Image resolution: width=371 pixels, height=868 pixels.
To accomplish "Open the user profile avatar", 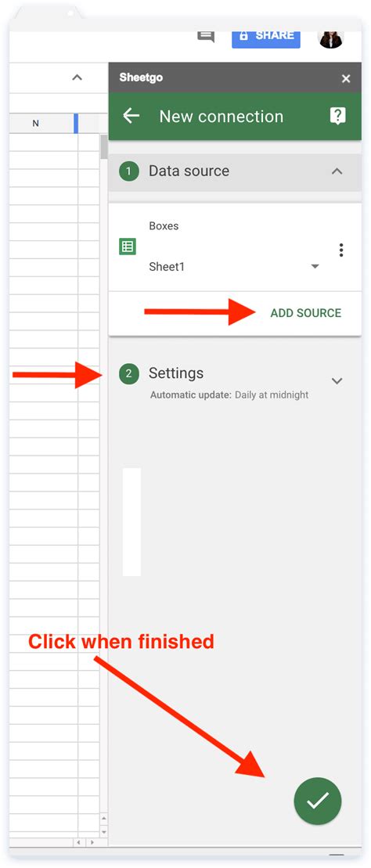I will click(330, 38).
